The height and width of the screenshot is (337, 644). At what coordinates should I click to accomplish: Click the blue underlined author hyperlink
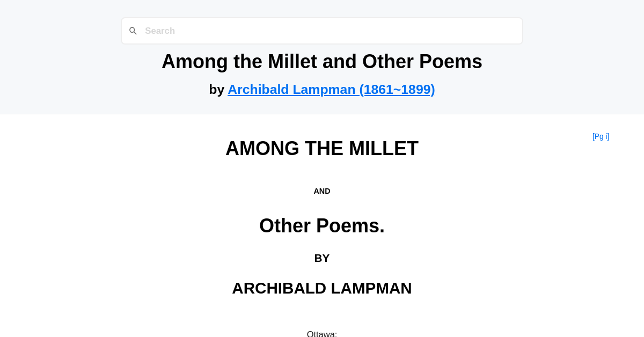(x=331, y=89)
